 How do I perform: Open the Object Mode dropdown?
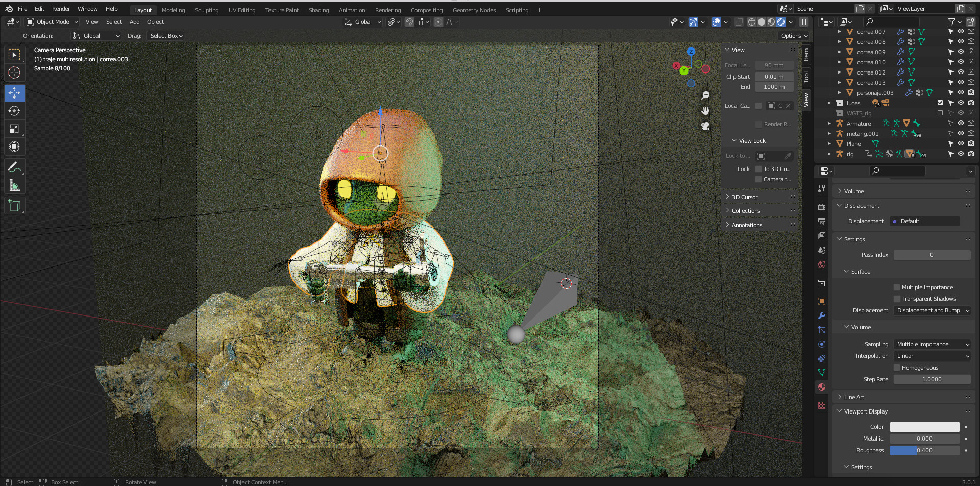click(x=53, y=22)
